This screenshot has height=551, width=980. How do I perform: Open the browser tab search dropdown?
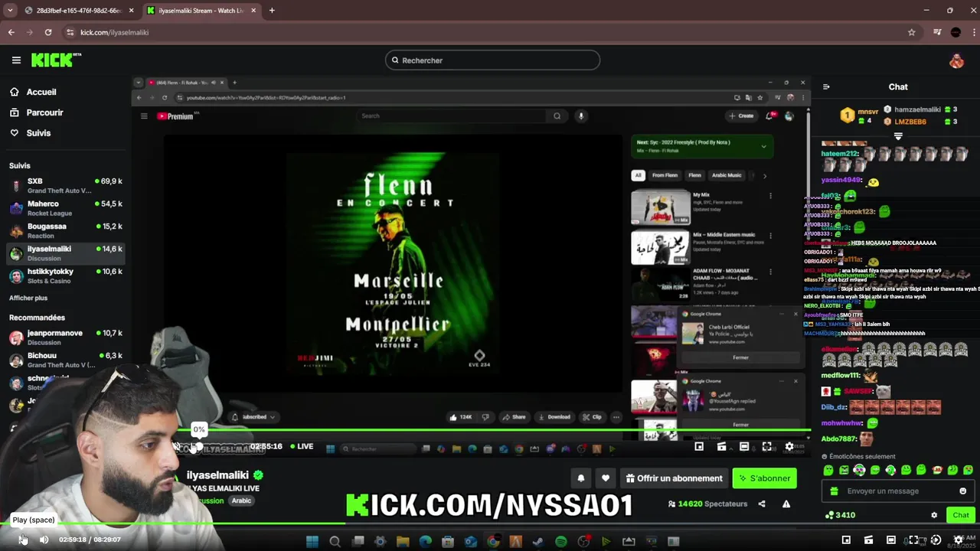[10, 10]
